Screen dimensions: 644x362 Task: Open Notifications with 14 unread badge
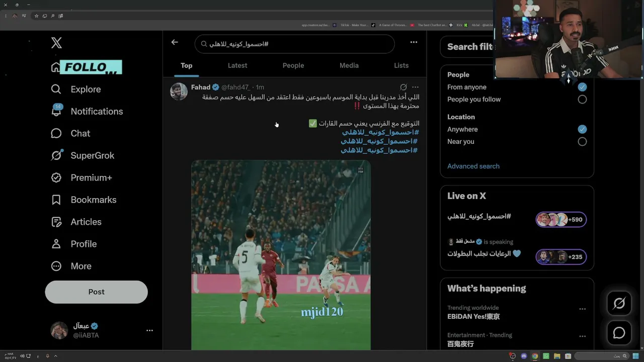click(87, 111)
